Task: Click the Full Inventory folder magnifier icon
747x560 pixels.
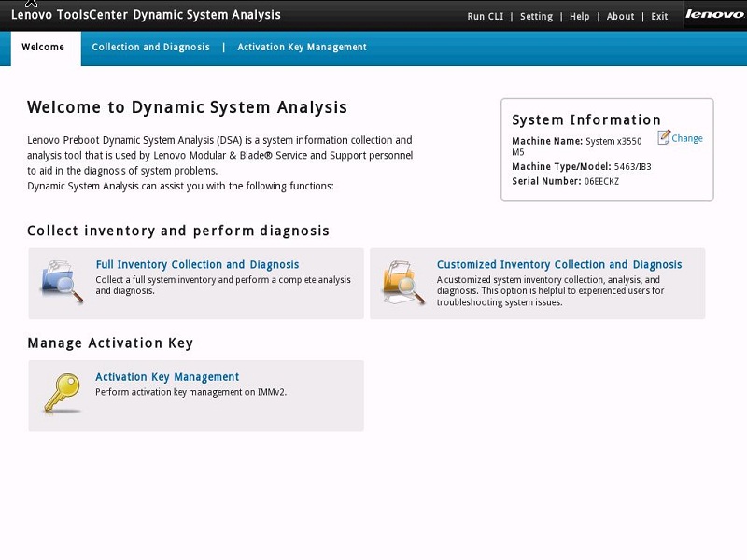Action: 62,283
